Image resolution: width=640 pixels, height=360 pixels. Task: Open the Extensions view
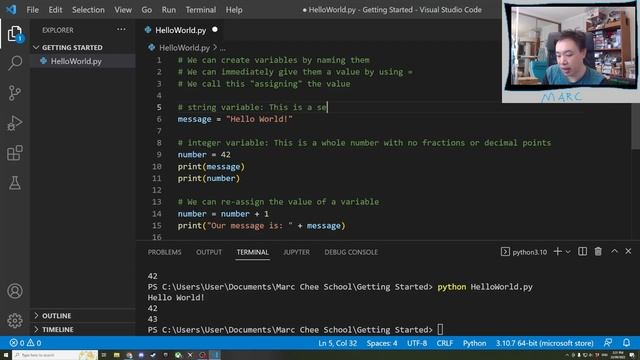point(15,153)
